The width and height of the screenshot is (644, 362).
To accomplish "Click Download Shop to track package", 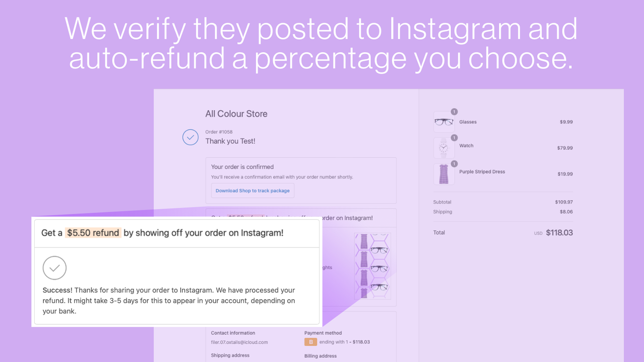I will tap(252, 190).
